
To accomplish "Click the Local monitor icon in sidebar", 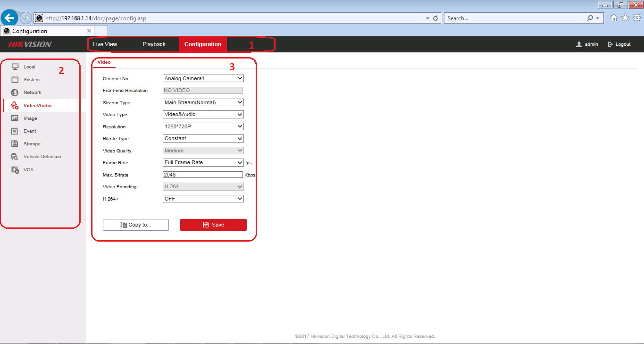I will [x=15, y=67].
